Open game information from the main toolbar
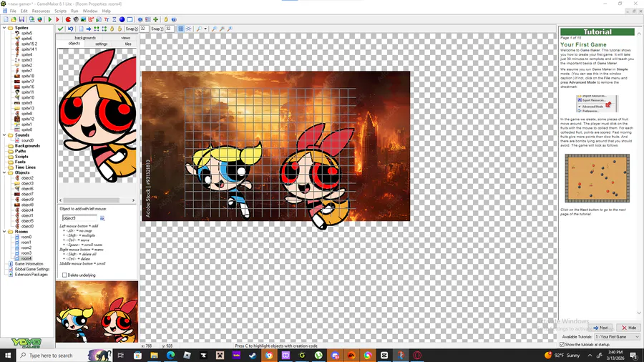The image size is (644, 362). click(x=140, y=19)
